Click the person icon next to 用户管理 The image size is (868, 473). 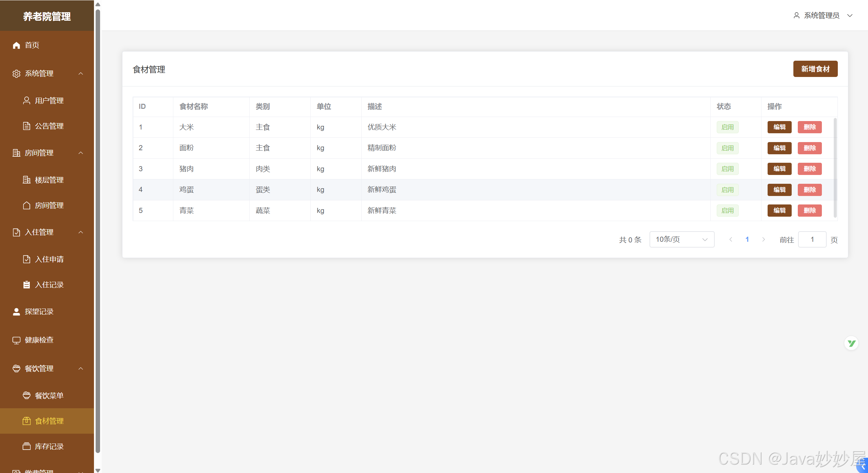[26, 100]
